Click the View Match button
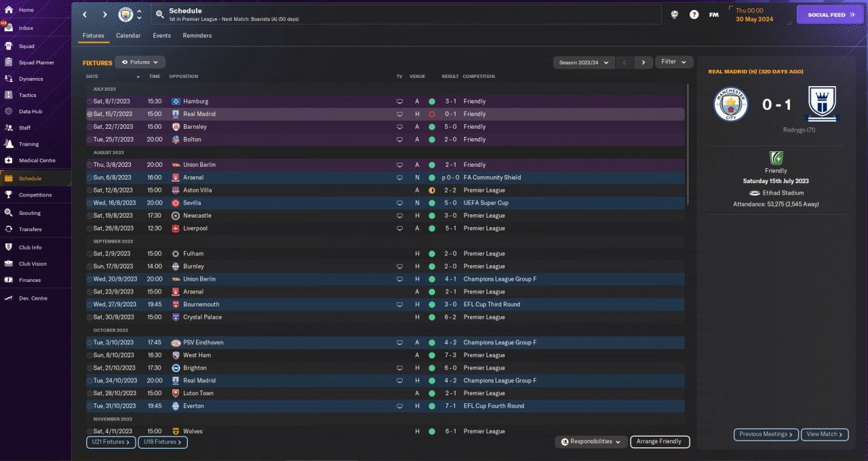The width and height of the screenshot is (868, 461). coord(825,435)
